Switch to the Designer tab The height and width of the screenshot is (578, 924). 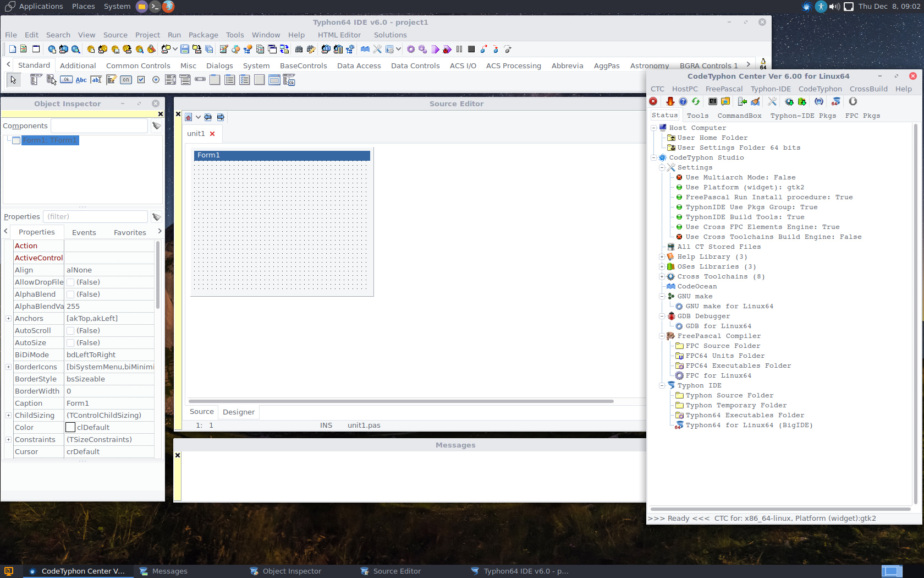239,412
